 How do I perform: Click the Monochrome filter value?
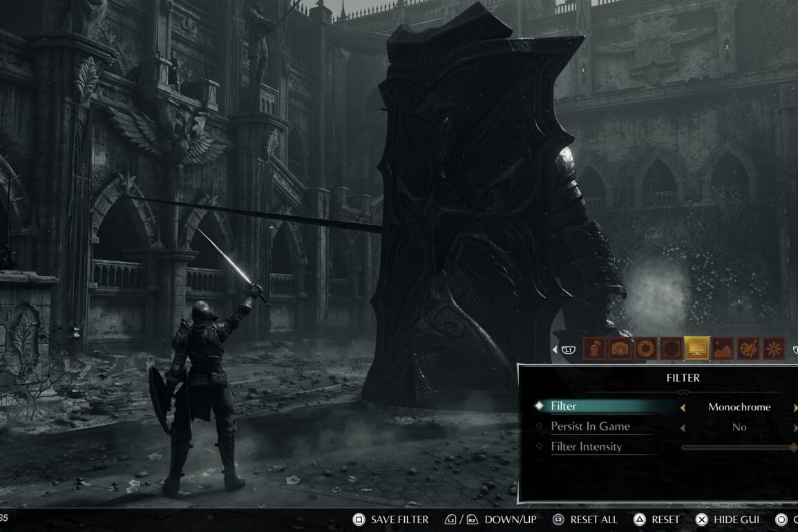(739, 407)
